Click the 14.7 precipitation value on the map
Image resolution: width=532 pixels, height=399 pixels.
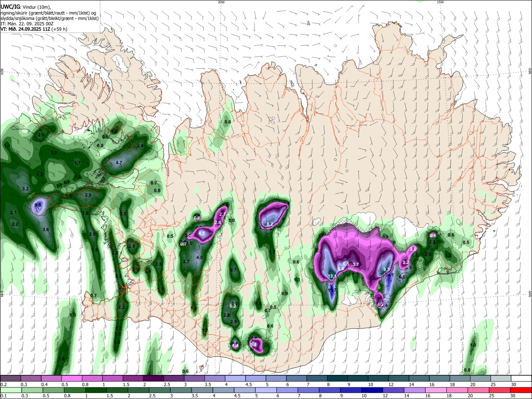(x=332, y=290)
